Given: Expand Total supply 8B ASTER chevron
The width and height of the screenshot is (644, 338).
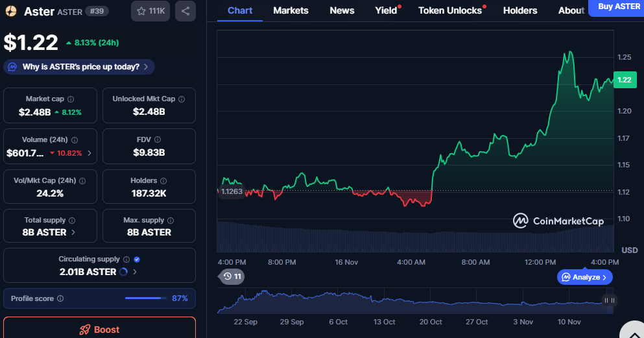Looking at the screenshot, I should click(73, 232).
